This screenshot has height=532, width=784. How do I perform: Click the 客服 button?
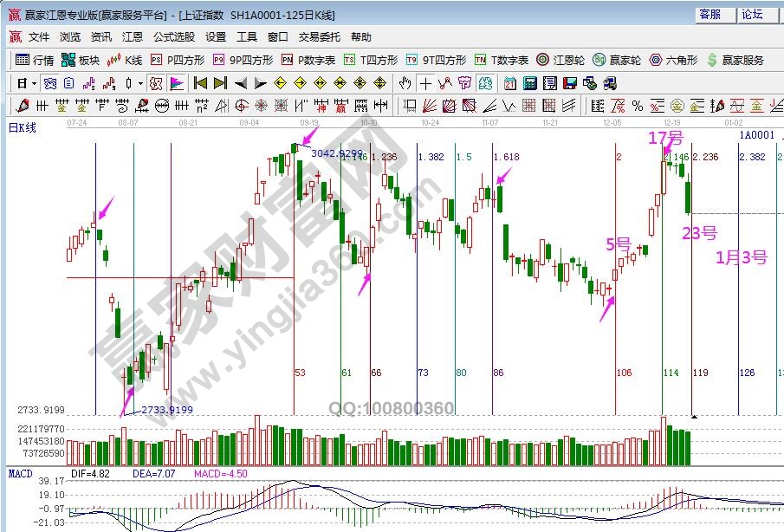point(710,15)
